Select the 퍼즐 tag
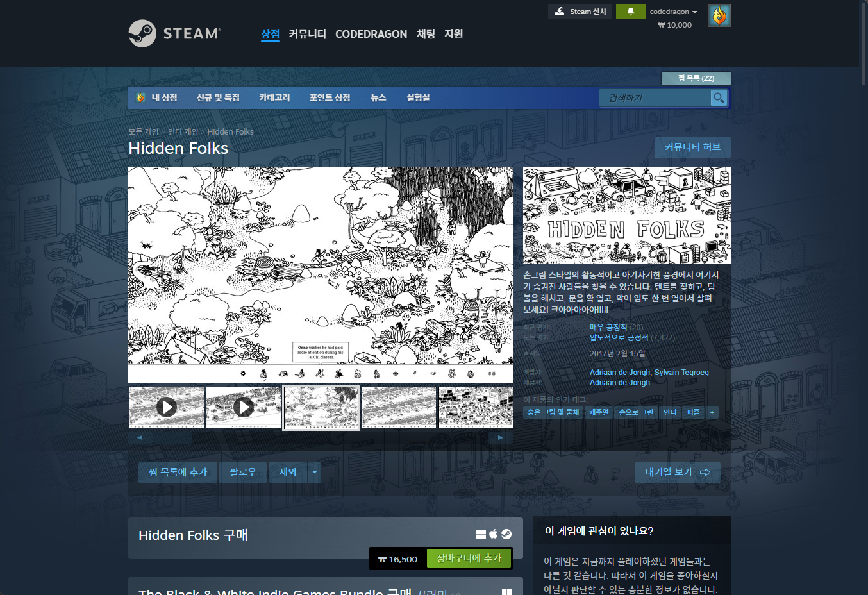The height and width of the screenshot is (595, 868). [693, 412]
